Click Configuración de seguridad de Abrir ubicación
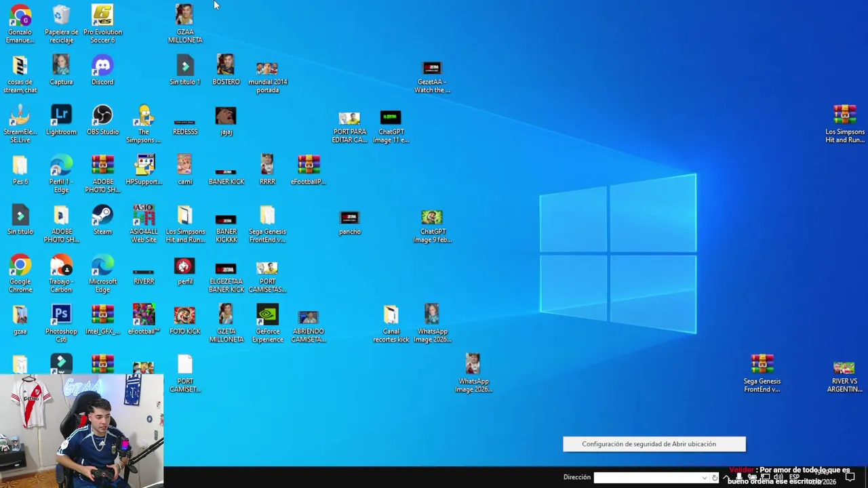Image resolution: width=868 pixels, height=488 pixels. coord(654,444)
